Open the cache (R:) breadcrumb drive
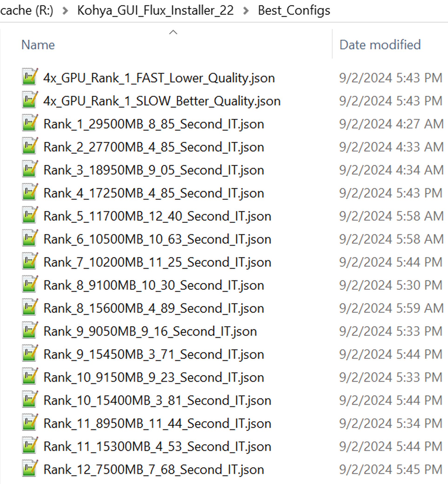The height and width of the screenshot is (484, 448). coord(27,10)
